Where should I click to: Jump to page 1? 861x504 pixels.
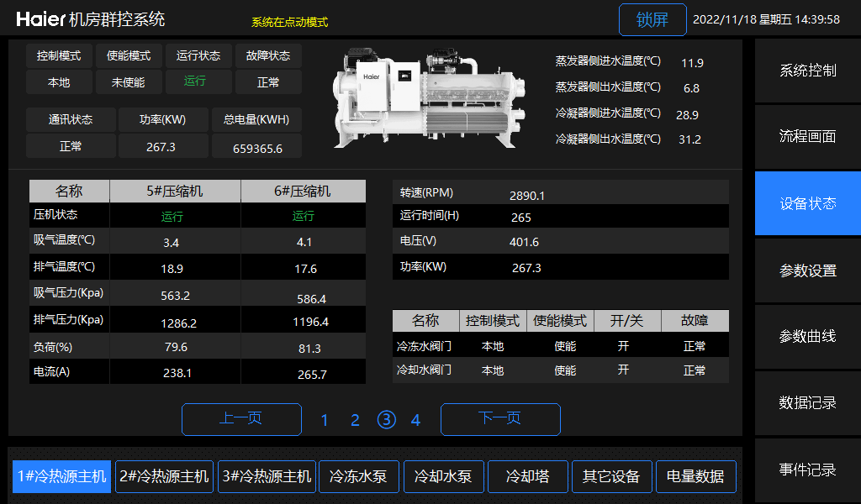pyautogui.click(x=325, y=420)
